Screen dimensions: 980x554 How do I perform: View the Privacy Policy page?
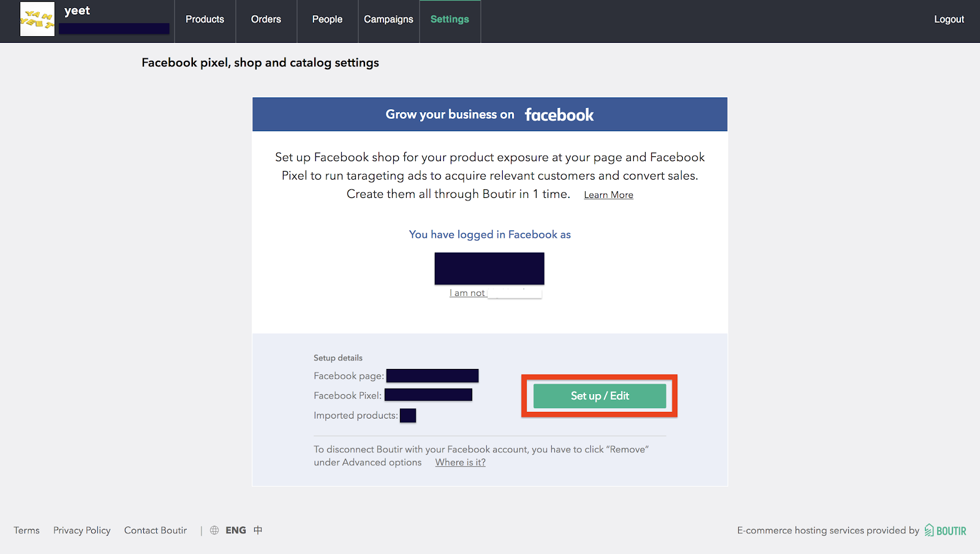pyautogui.click(x=81, y=531)
